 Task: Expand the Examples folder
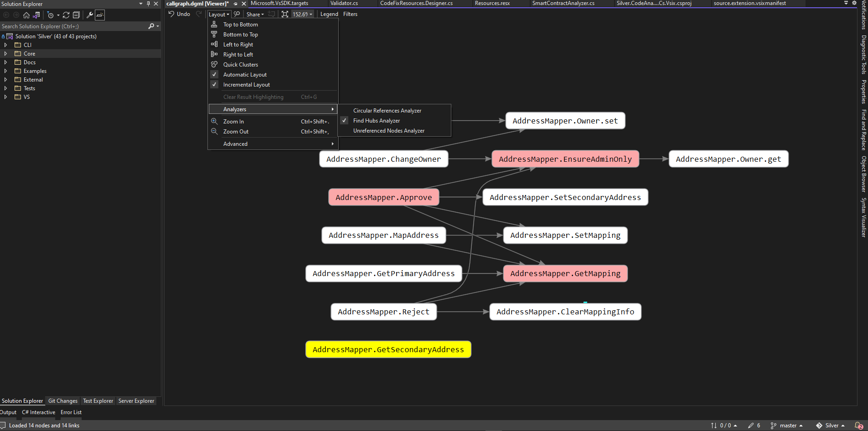[x=5, y=71]
